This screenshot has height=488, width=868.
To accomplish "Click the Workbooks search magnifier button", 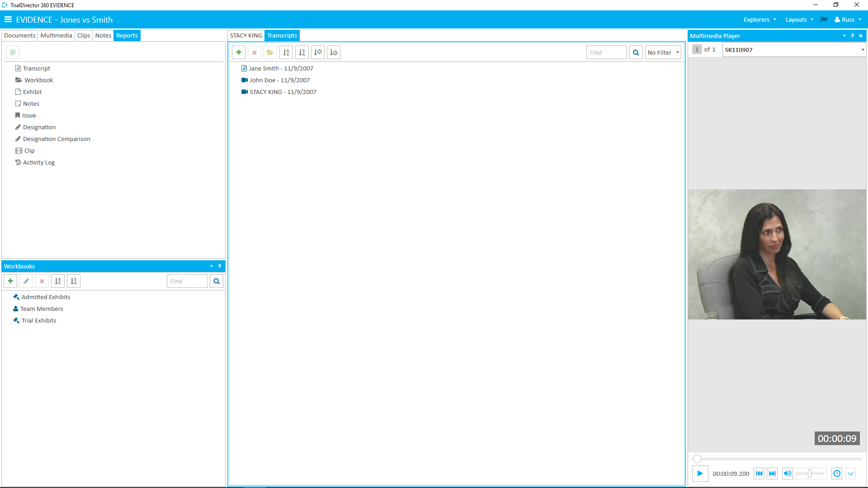I will click(x=217, y=281).
